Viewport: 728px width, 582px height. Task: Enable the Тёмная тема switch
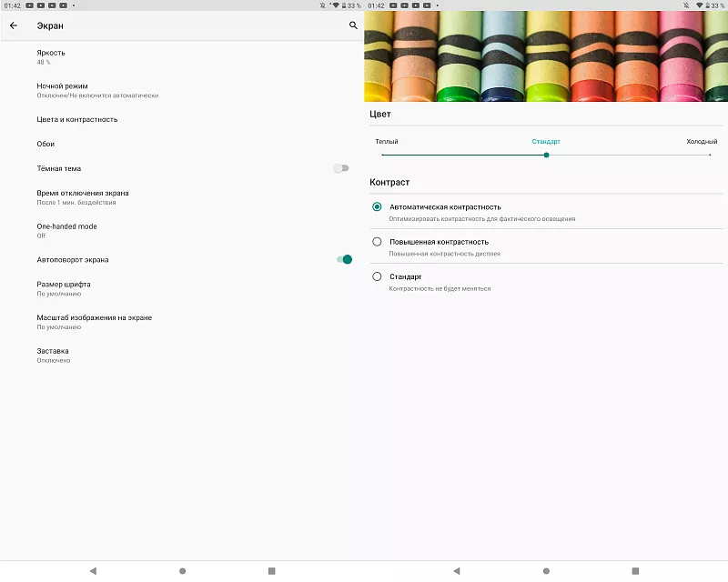pos(341,168)
